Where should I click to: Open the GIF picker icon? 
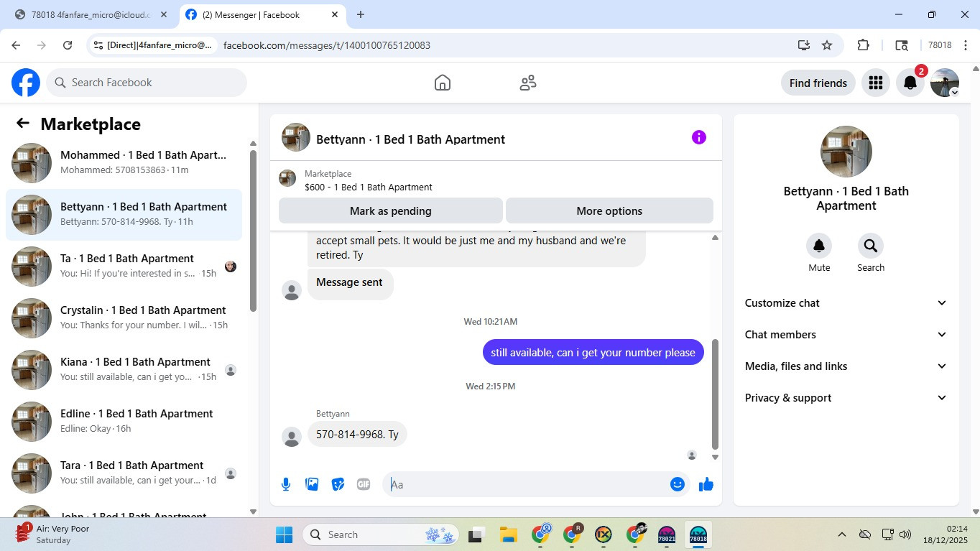(364, 484)
